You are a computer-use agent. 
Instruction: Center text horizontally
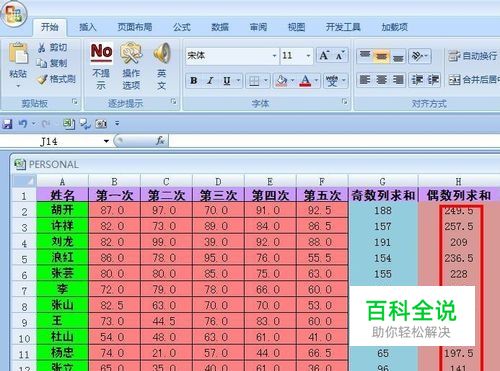(x=381, y=80)
